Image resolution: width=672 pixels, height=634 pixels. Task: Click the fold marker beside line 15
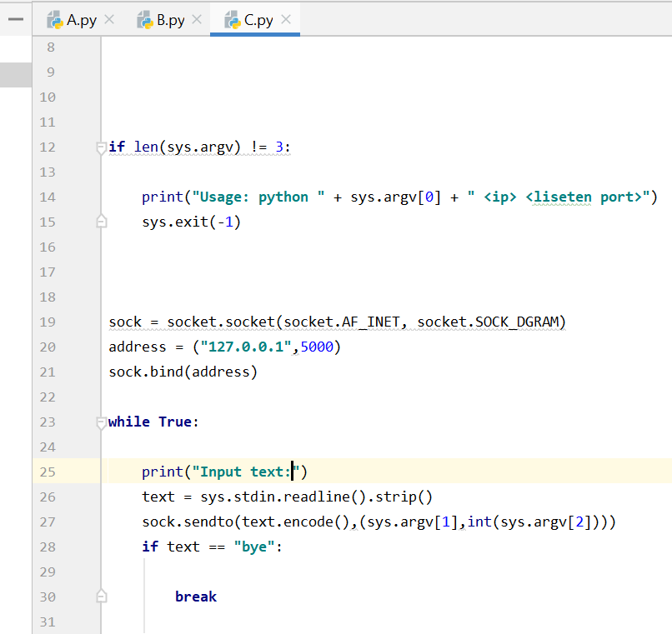click(x=100, y=222)
